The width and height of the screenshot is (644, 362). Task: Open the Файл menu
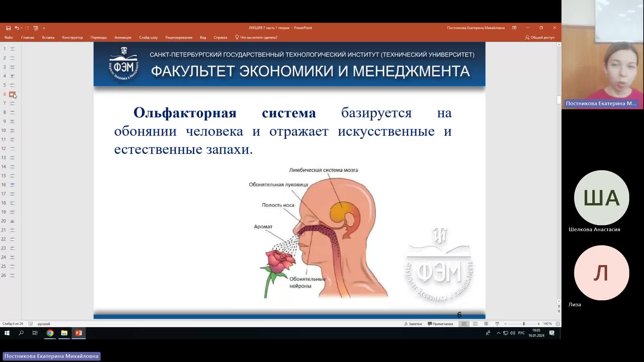(9, 38)
